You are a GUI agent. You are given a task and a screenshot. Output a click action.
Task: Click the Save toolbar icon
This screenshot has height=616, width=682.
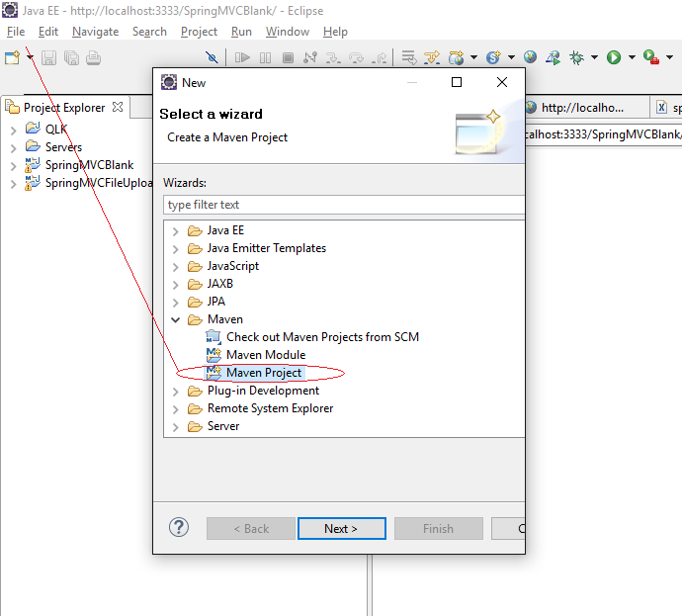48,57
